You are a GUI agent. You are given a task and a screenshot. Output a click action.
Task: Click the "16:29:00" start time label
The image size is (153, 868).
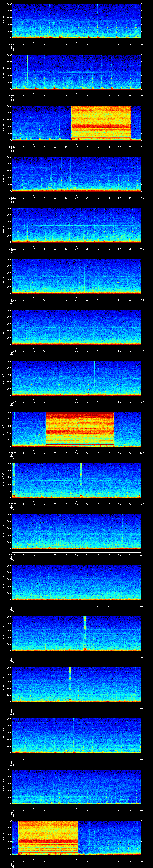click(x=12, y=810)
